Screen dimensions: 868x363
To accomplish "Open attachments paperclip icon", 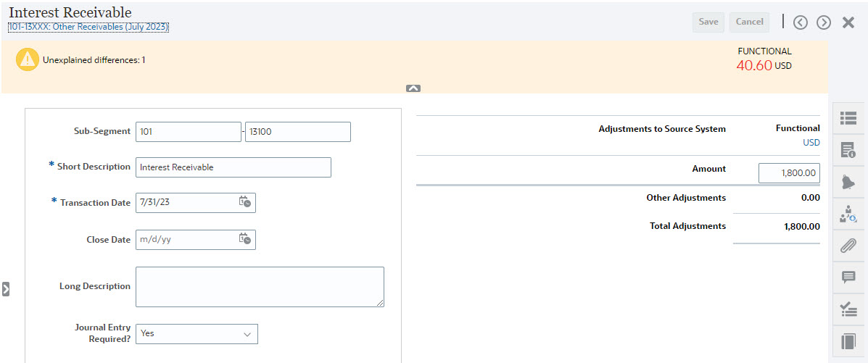I will (x=848, y=246).
